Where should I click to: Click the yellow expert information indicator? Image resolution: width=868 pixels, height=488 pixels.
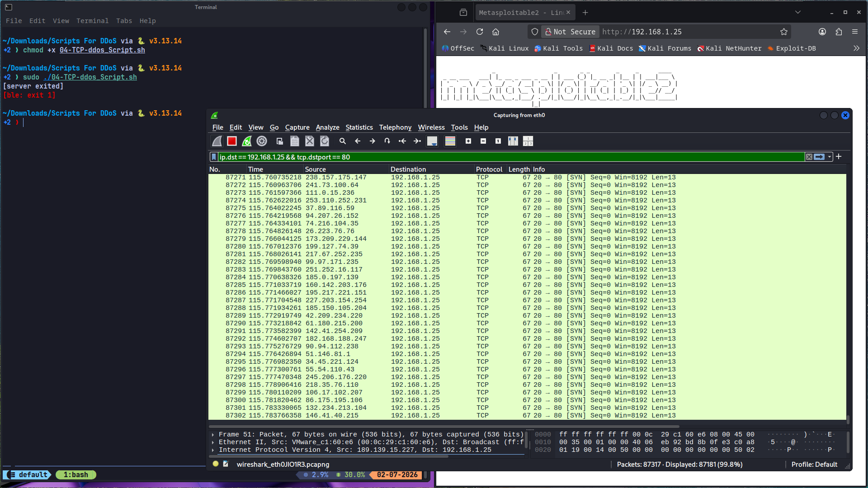pyautogui.click(x=216, y=464)
